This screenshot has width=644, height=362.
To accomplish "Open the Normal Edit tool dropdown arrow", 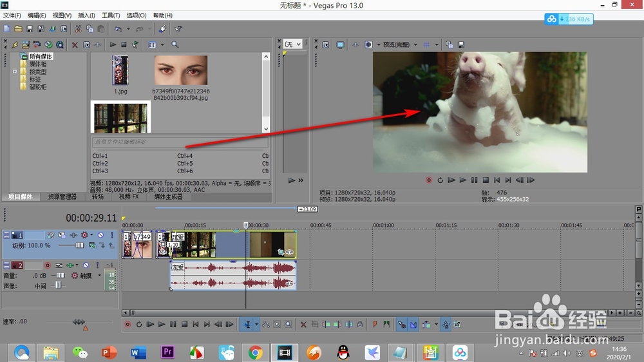I will tap(256, 325).
